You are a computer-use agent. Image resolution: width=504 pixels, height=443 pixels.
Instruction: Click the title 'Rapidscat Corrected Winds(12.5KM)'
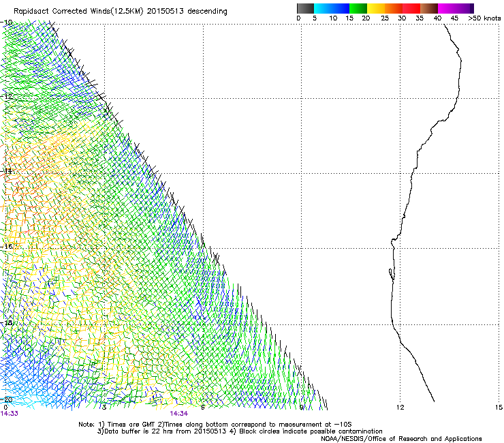click(78, 12)
